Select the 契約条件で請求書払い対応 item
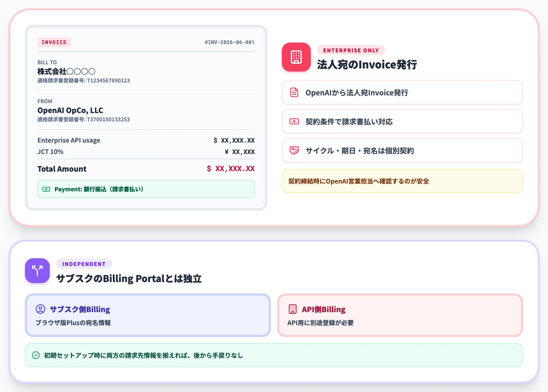The height and width of the screenshot is (392, 548). (402, 121)
